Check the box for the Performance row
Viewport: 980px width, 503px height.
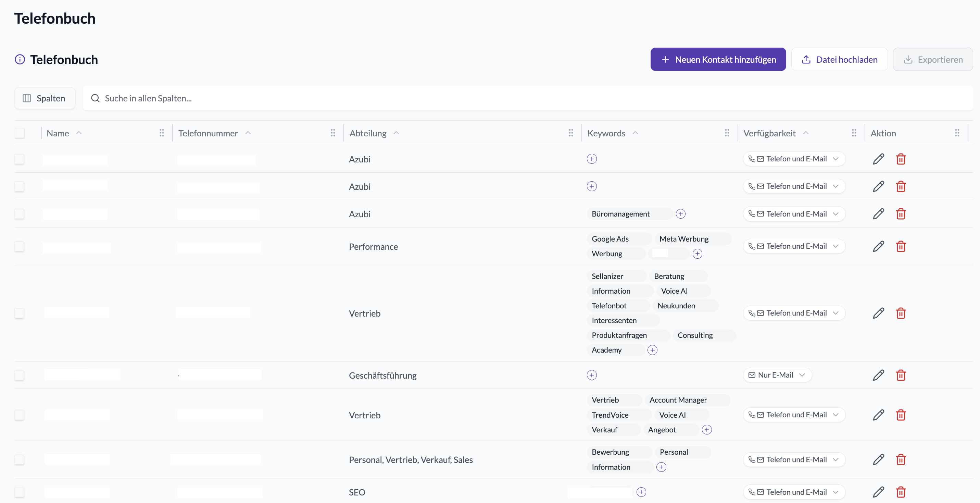(20, 246)
